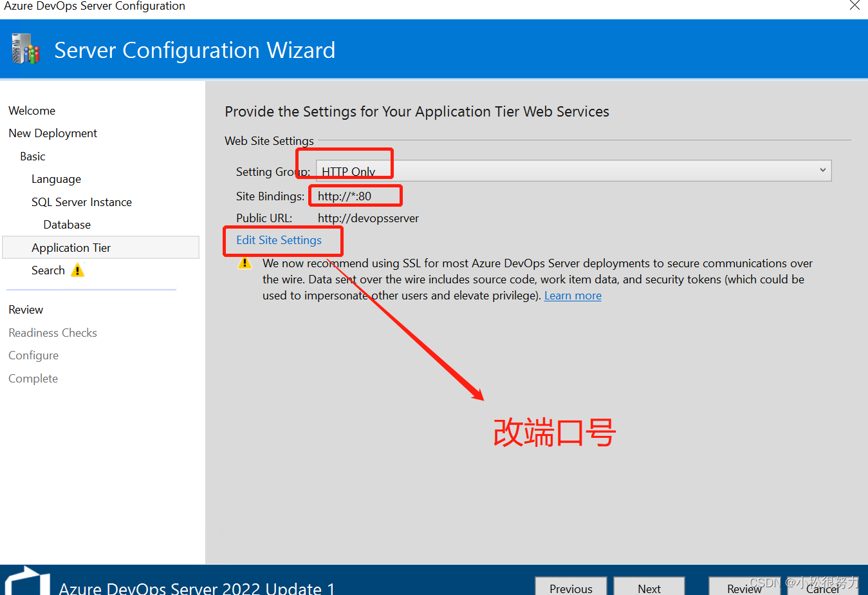
Task: Open the Setting Group dropdown
Action: point(573,171)
